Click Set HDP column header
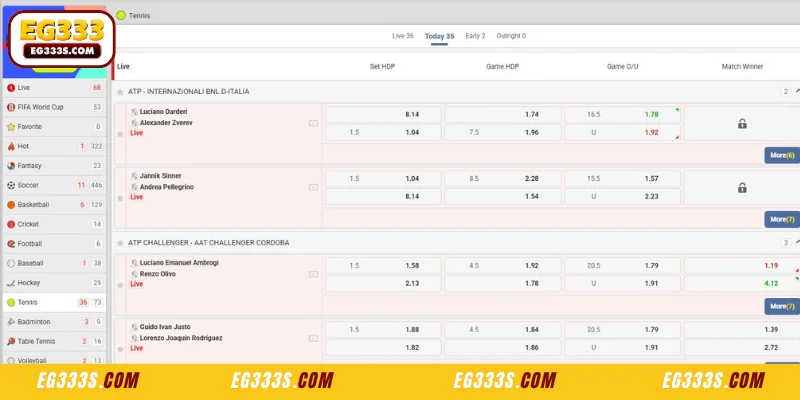 point(382,67)
